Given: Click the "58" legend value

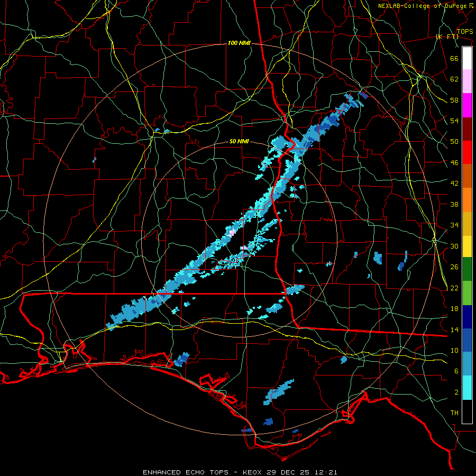Looking at the screenshot, I should point(454,100).
